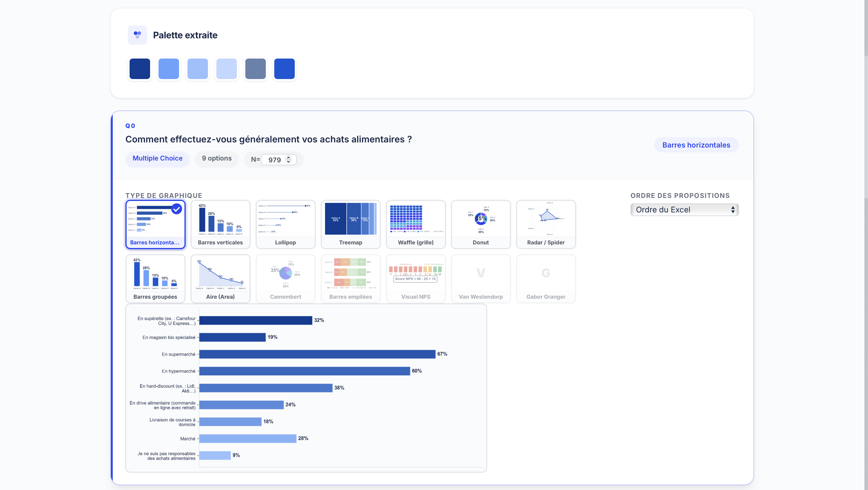Toggle the selected Barres horizontales checkmark

tap(177, 209)
